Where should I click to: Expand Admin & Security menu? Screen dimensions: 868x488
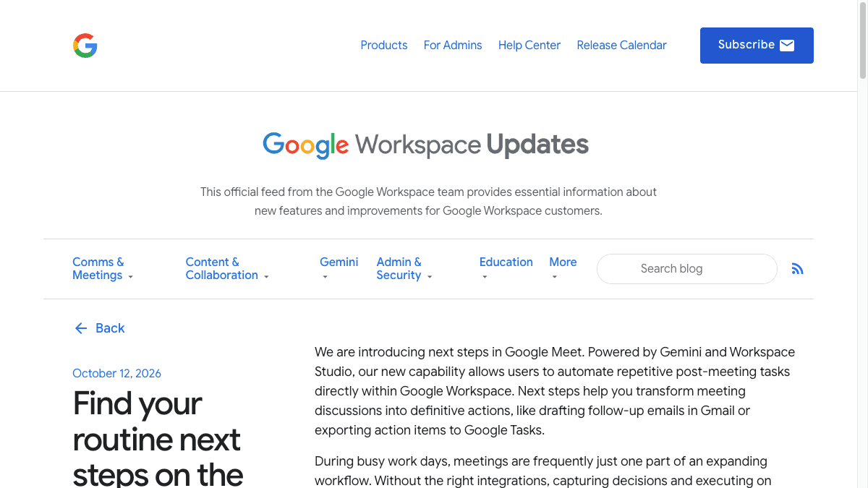click(x=404, y=269)
